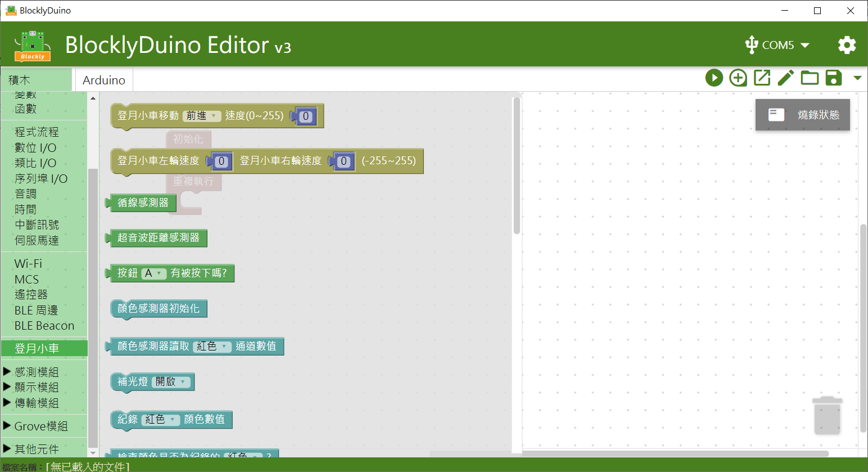Open the 前進 direction dropdown
The width and height of the screenshot is (868, 472).
pos(201,116)
